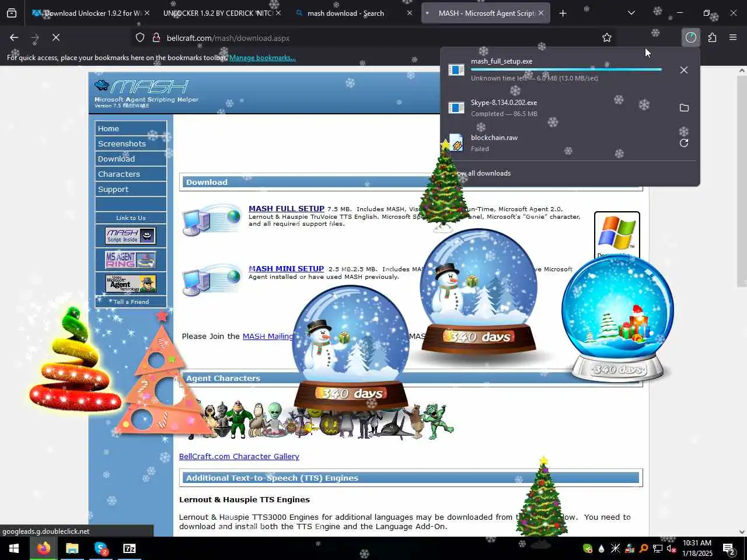Click the water drop tray icon
The width and height of the screenshot is (747, 560).
point(602,548)
